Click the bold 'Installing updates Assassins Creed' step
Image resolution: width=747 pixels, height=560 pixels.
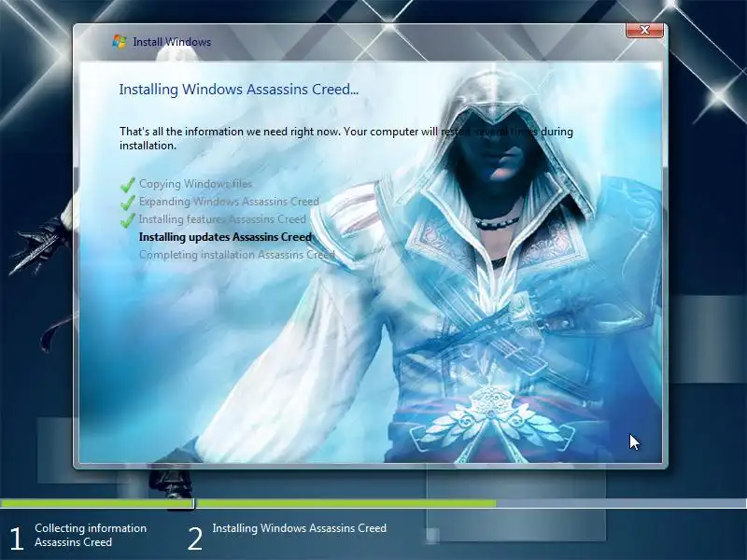point(225,237)
